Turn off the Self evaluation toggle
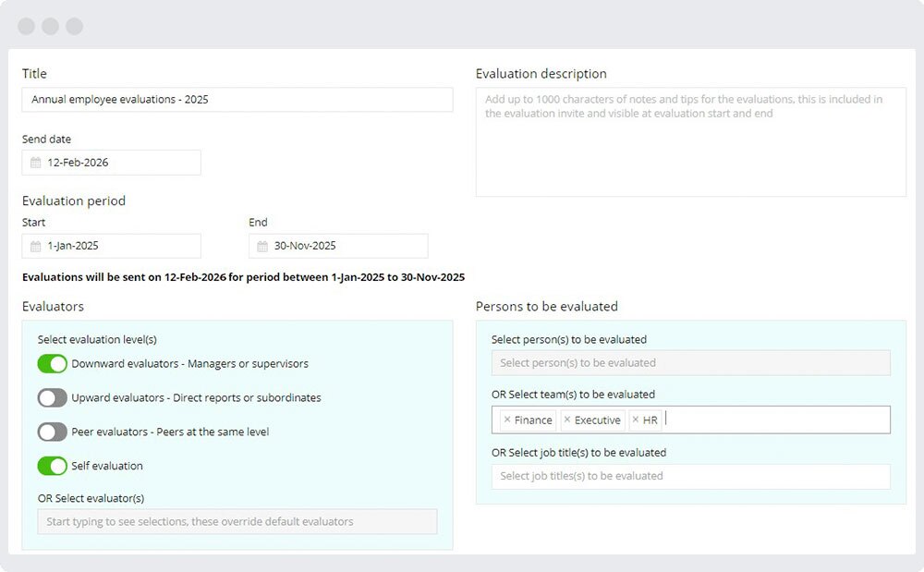924x572 pixels. click(53, 466)
